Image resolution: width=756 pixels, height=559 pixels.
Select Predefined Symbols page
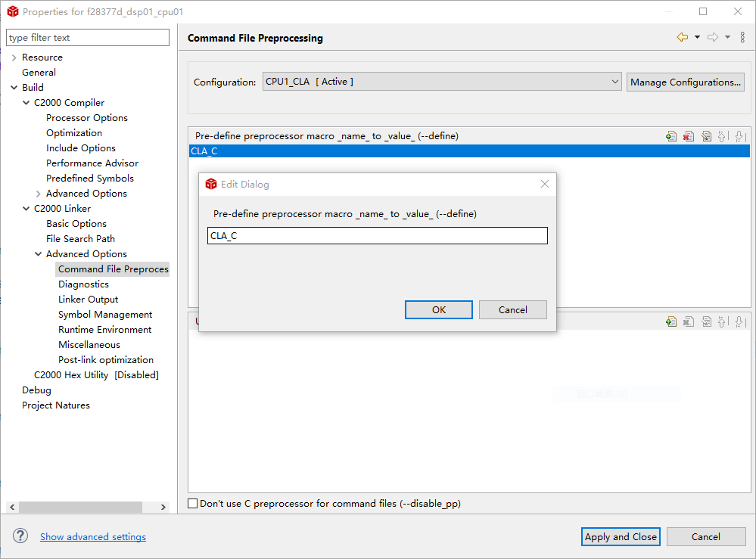(90, 179)
